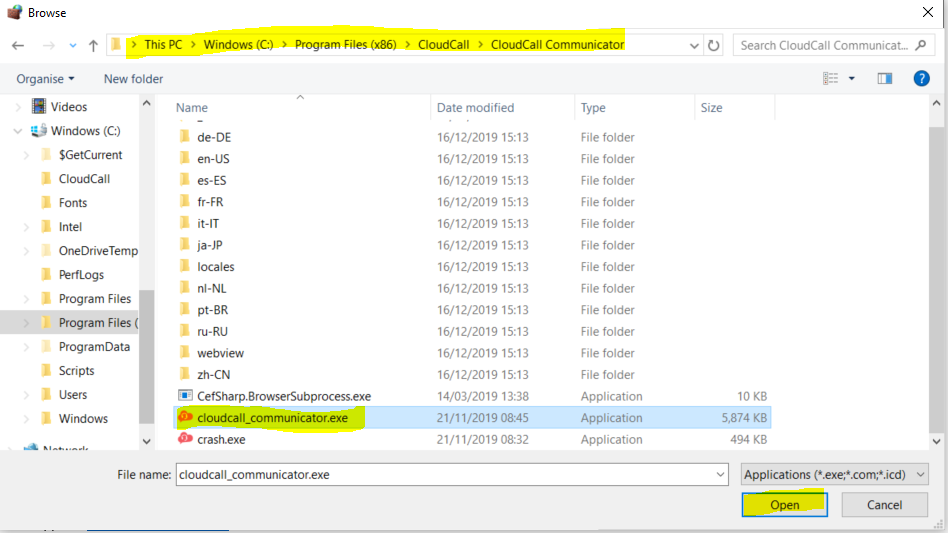Sort by Type column header

click(593, 108)
